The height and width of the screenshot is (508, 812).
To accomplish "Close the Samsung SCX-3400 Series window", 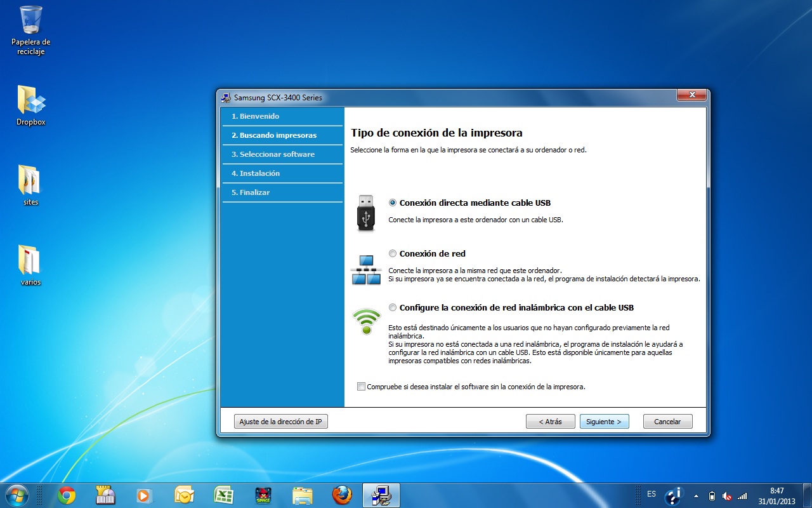I will pyautogui.click(x=691, y=95).
